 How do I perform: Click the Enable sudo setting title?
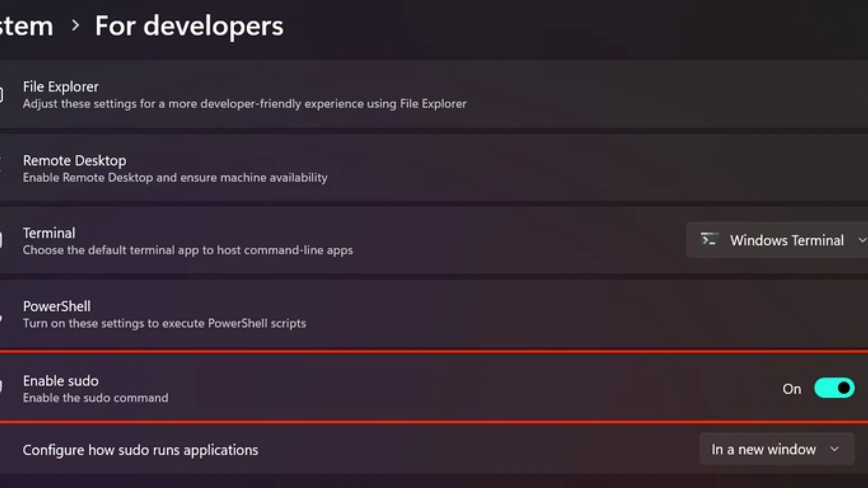[61, 381]
